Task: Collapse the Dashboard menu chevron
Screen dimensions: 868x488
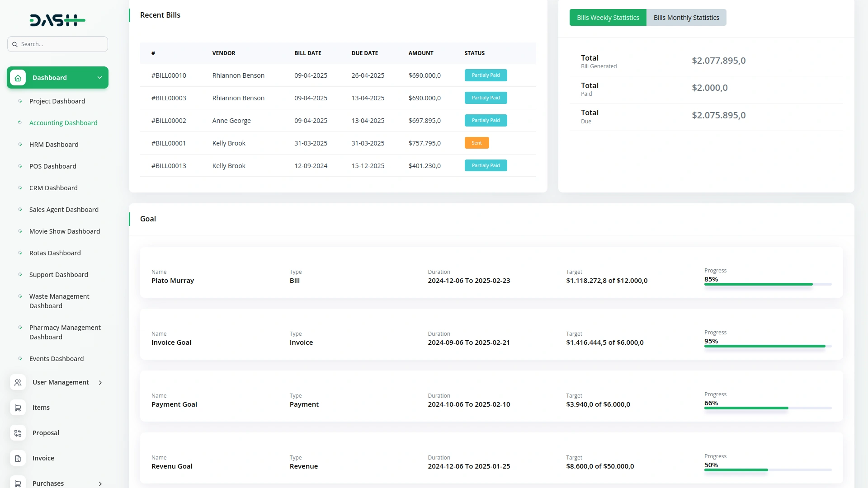Action: tap(99, 78)
